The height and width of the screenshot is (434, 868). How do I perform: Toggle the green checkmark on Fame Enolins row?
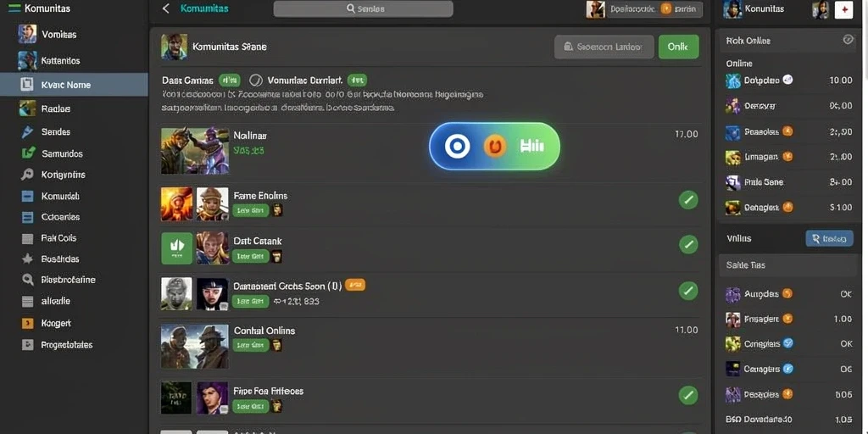pyautogui.click(x=688, y=199)
